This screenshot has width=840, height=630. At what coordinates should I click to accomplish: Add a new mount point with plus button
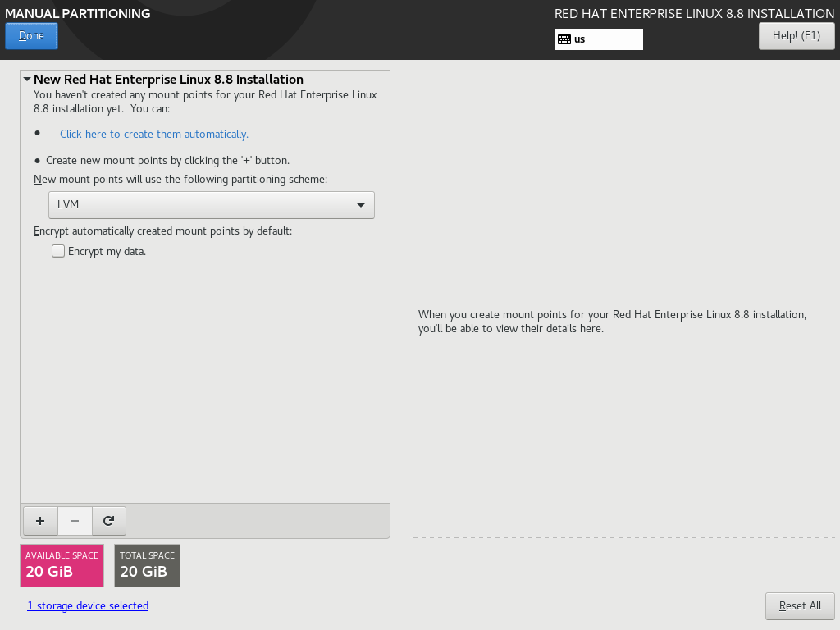click(40, 521)
